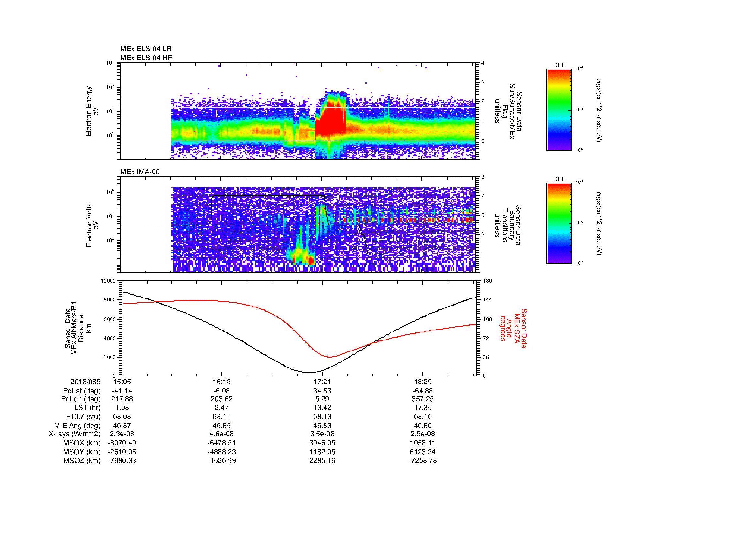Click the PdLat value '-41.14'
Image resolution: width=756 pixels, height=534 pixels.
click(x=122, y=391)
